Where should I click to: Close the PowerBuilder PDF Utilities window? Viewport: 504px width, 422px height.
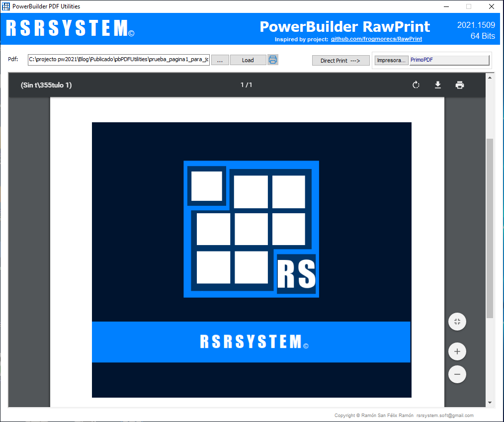click(x=492, y=6)
